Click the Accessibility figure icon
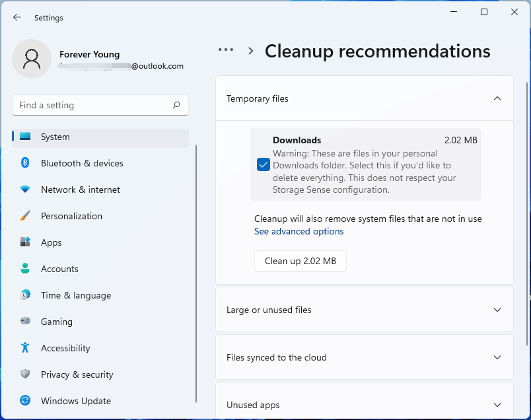This screenshot has width=531, height=420. coord(25,348)
